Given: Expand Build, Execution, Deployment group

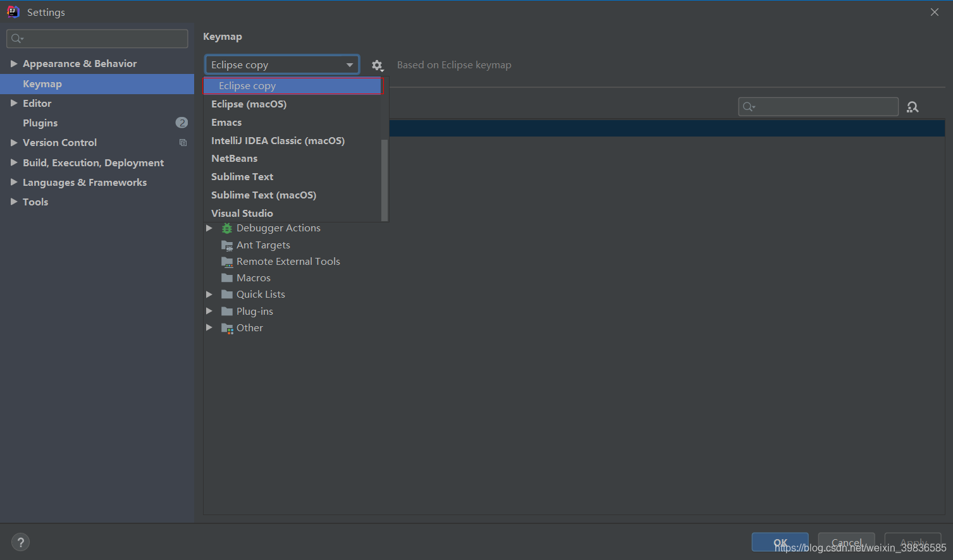Looking at the screenshot, I should pyautogui.click(x=14, y=162).
